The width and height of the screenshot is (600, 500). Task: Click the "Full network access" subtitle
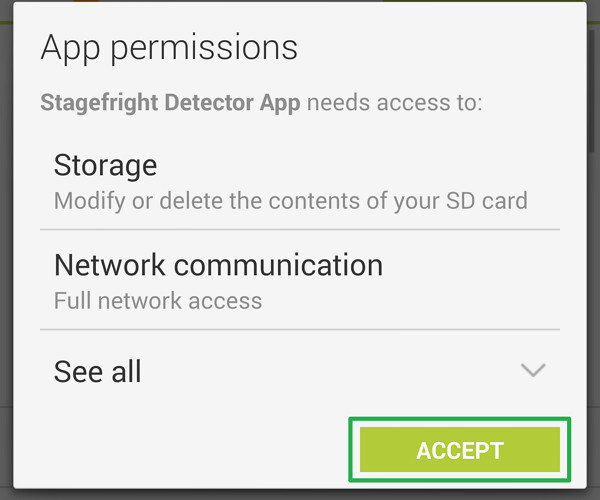(158, 300)
